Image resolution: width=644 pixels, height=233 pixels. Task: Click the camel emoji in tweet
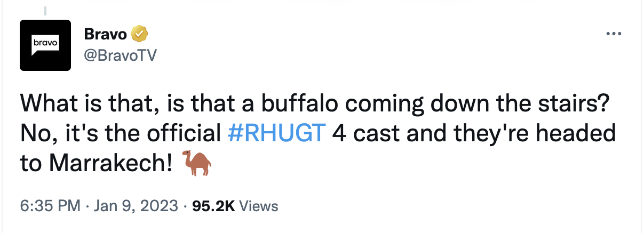pos(197,162)
